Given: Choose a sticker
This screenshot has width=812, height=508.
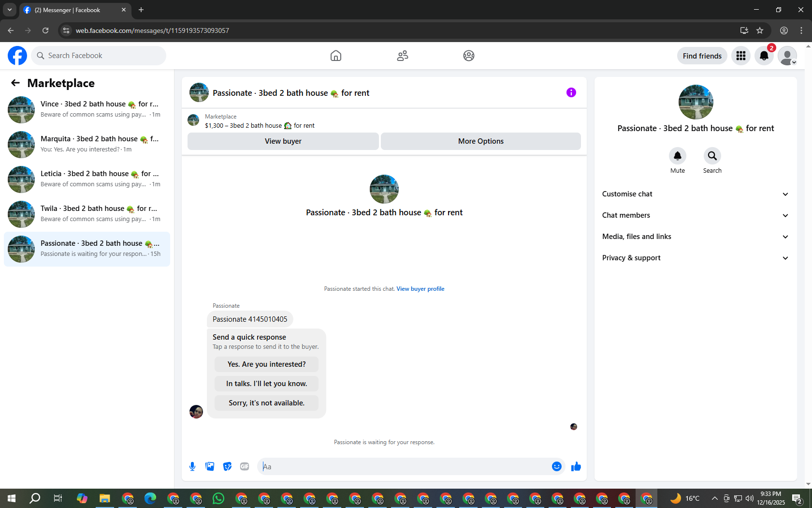Looking at the screenshot, I should (x=227, y=466).
